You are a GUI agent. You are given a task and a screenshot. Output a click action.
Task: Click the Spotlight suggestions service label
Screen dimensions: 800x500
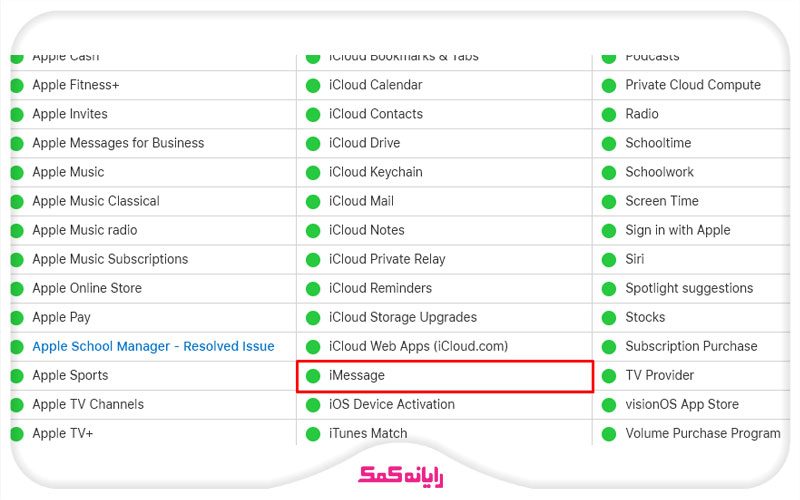coord(689,288)
